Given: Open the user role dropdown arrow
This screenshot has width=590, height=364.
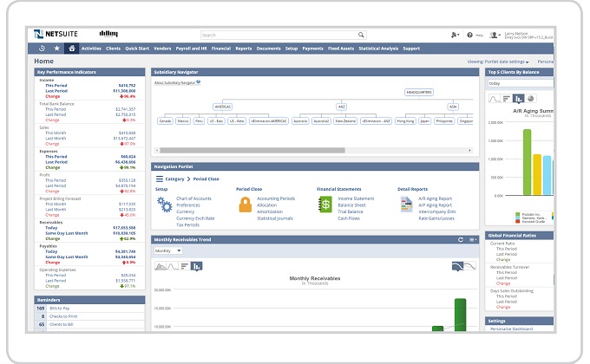Looking at the screenshot, I should pyautogui.click(x=499, y=36).
